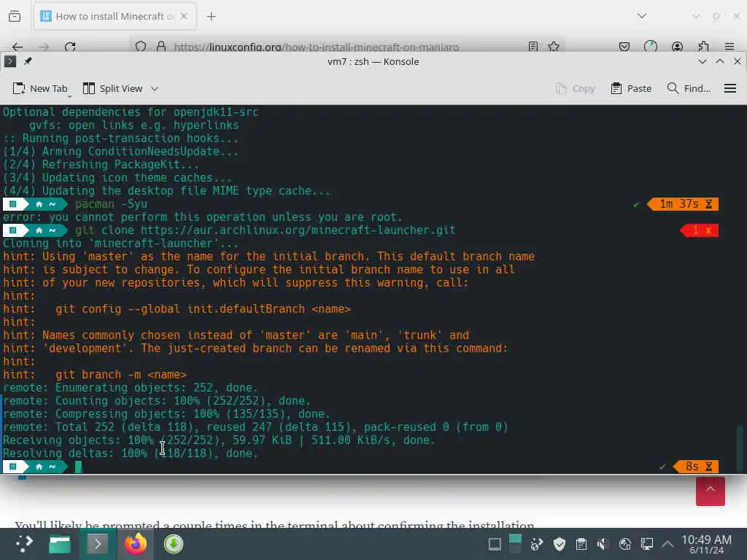This screenshot has width=747, height=560.
Task: Click 'git branch -m <name>' hint text
Action: [x=121, y=375]
